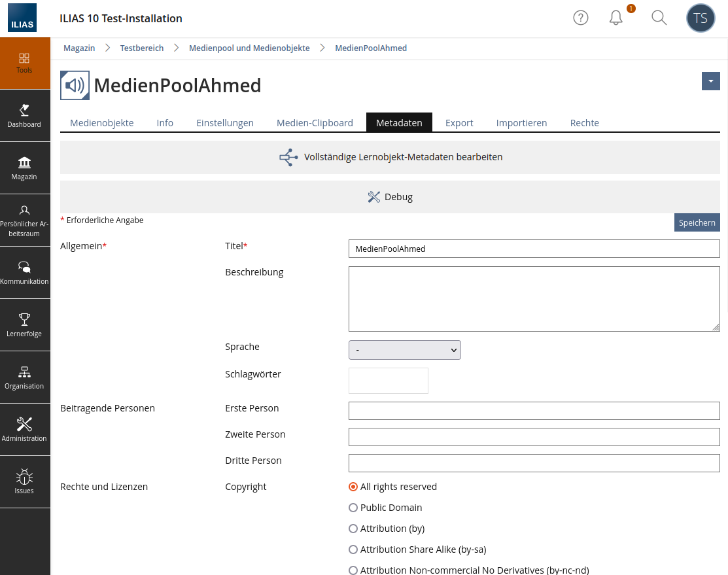The width and height of the screenshot is (728, 575).
Task: Expand actions dropdown beside MedienPoolAhmed title
Action: point(710,81)
